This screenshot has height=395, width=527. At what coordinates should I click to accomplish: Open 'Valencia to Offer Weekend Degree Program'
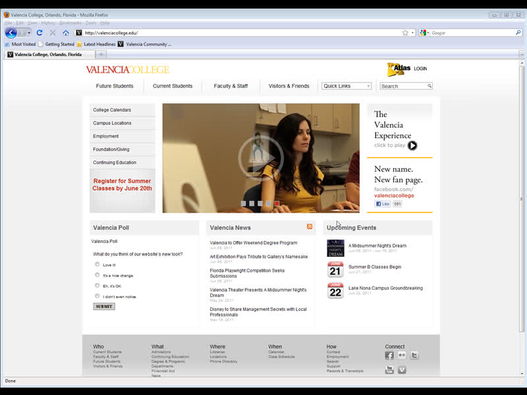(253, 242)
